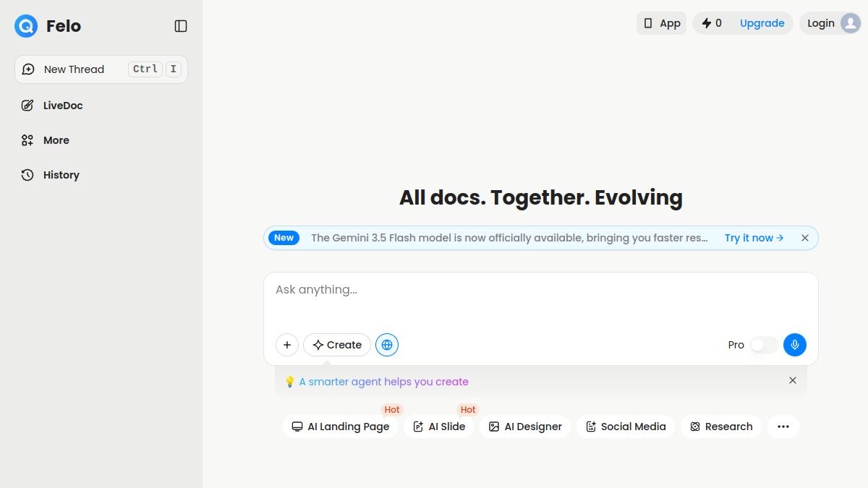Open the user avatar icon
The height and width of the screenshot is (488, 868).
(x=850, y=23)
